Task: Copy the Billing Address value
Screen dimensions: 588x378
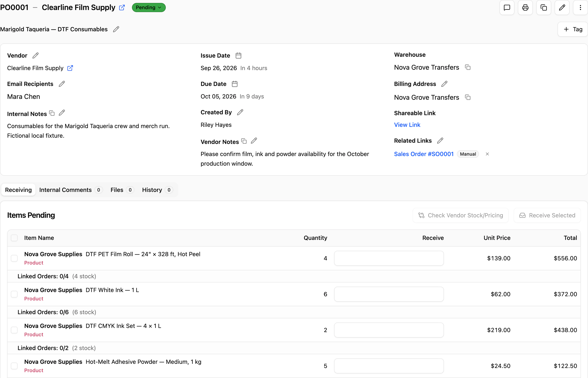Action: point(468,97)
